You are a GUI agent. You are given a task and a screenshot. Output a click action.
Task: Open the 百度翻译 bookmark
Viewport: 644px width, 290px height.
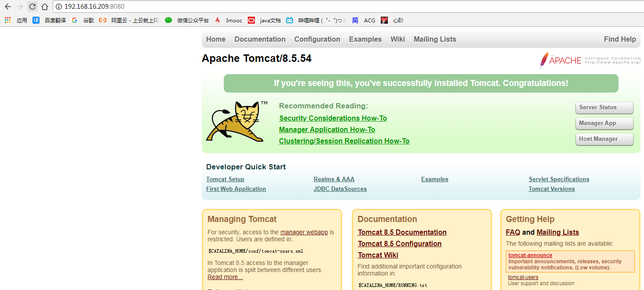pyautogui.click(x=49, y=20)
